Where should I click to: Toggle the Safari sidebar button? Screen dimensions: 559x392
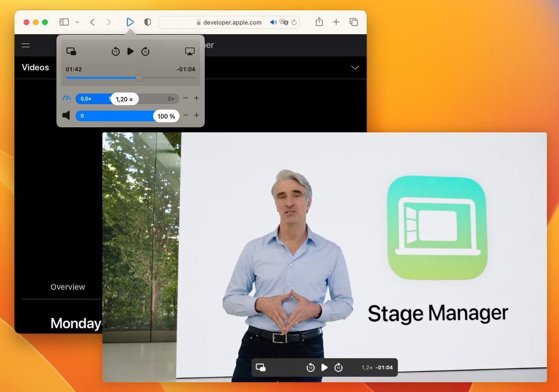64,22
